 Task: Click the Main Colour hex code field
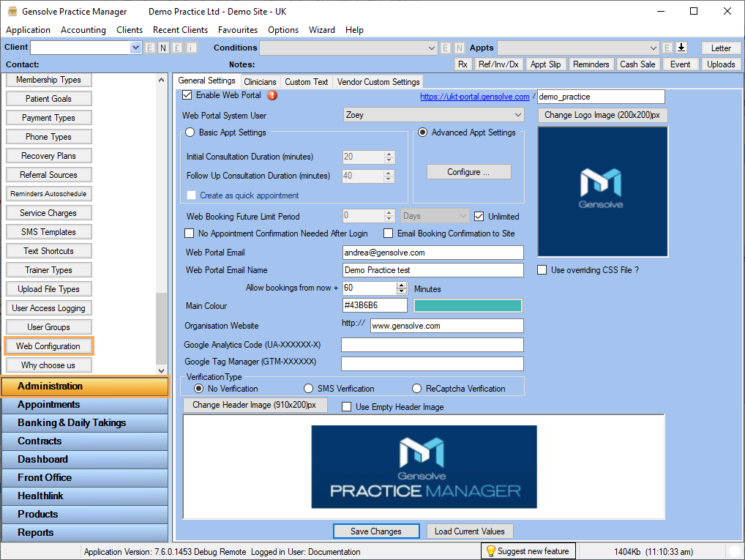pos(375,305)
